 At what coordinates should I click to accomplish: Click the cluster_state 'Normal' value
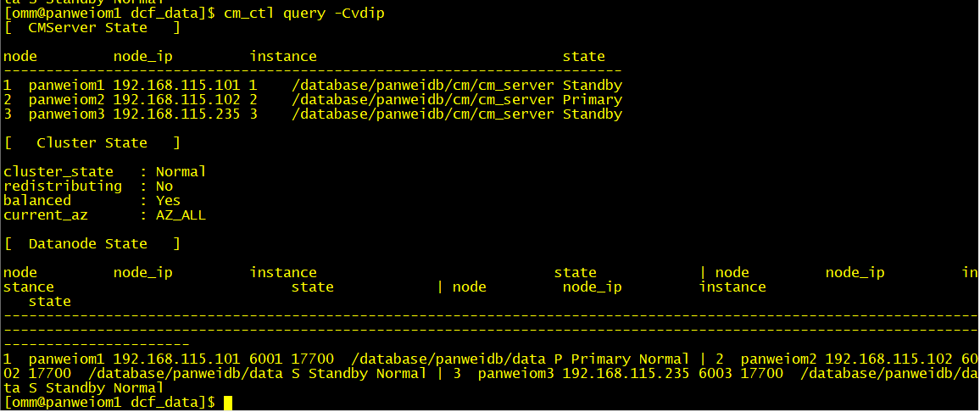pyautogui.click(x=181, y=171)
